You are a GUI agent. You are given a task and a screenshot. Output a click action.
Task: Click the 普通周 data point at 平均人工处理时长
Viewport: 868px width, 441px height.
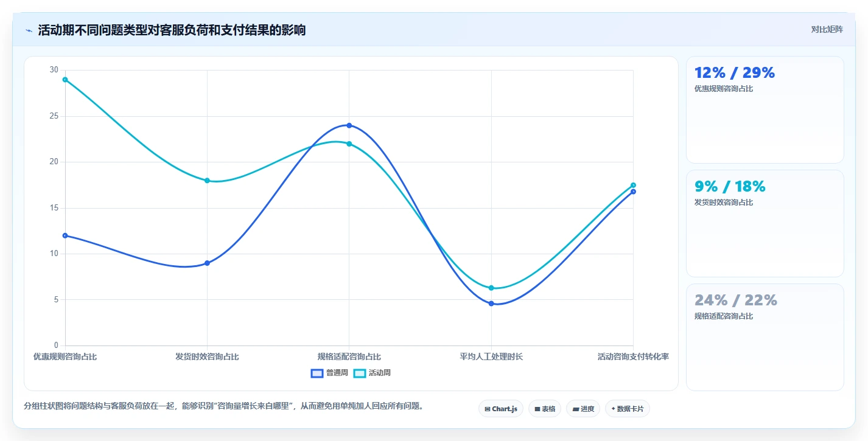(x=491, y=303)
